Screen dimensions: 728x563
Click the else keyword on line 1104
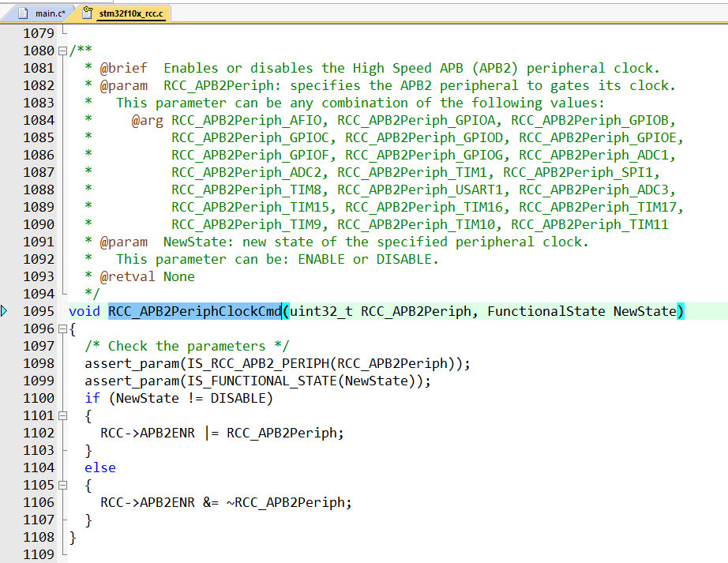click(x=100, y=468)
